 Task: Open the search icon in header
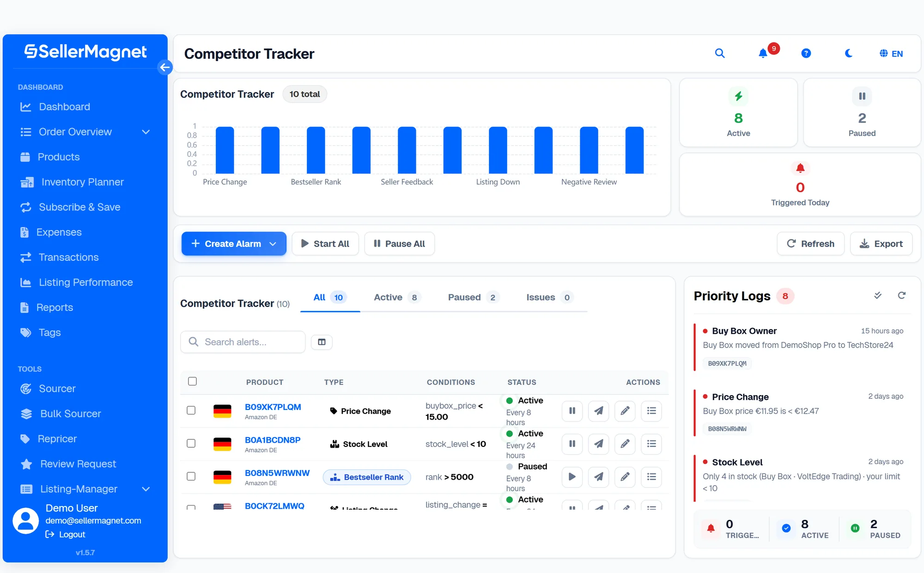tap(720, 53)
